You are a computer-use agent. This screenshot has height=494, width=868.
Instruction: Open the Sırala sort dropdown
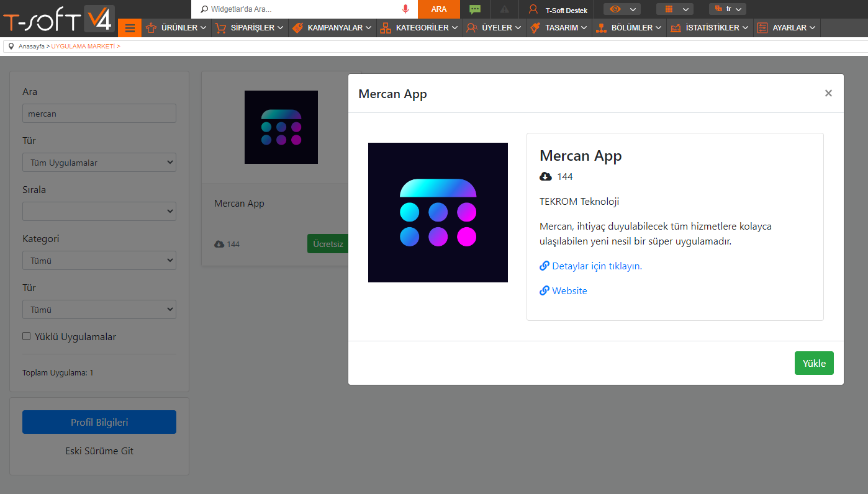[99, 212]
